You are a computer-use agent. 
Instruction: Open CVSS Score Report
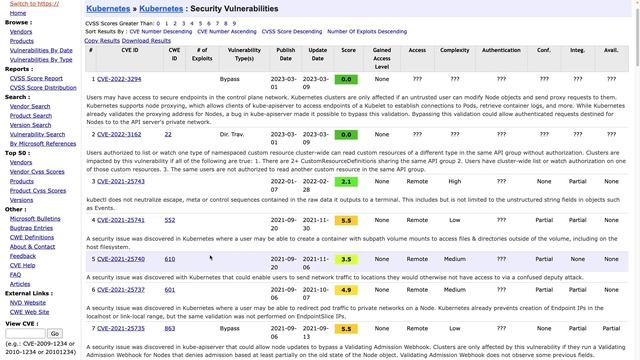point(36,78)
